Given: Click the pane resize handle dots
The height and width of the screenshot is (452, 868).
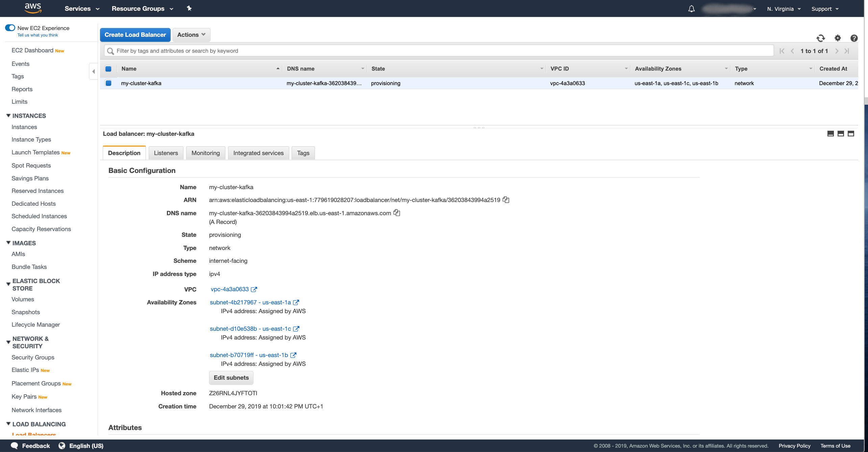Looking at the screenshot, I should point(479,127).
